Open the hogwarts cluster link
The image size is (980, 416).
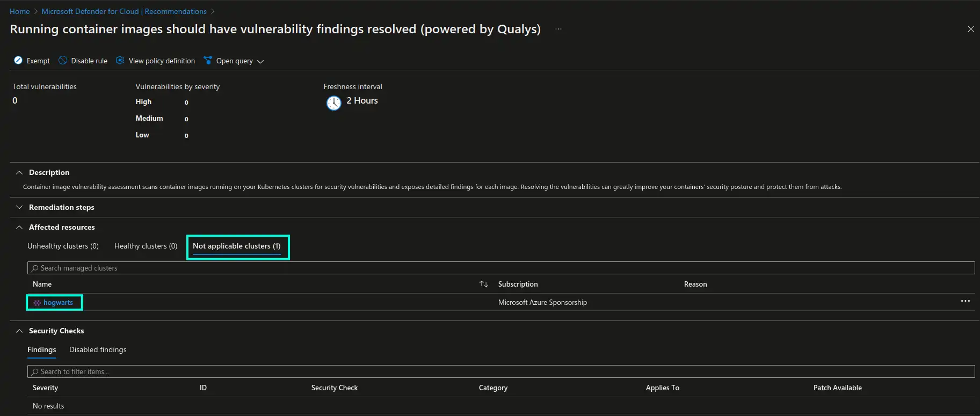(x=58, y=303)
